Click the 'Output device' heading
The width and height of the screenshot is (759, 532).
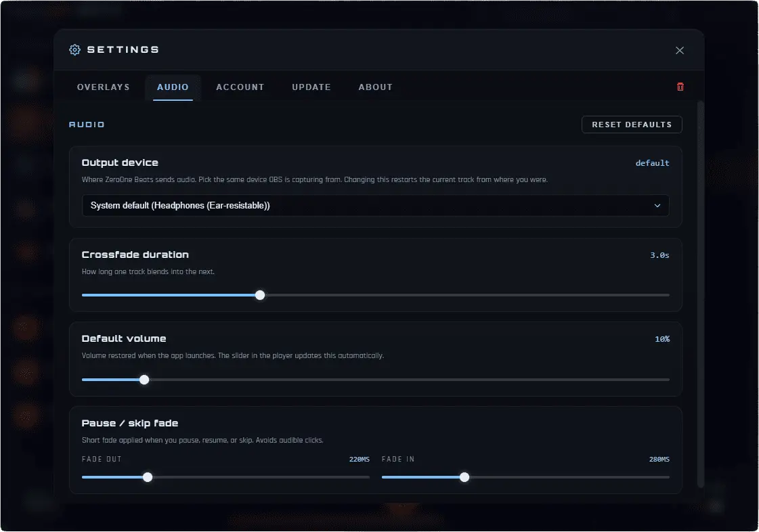pos(120,162)
